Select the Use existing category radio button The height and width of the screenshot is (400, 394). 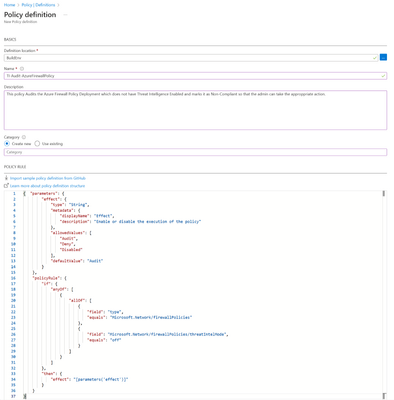click(x=37, y=144)
